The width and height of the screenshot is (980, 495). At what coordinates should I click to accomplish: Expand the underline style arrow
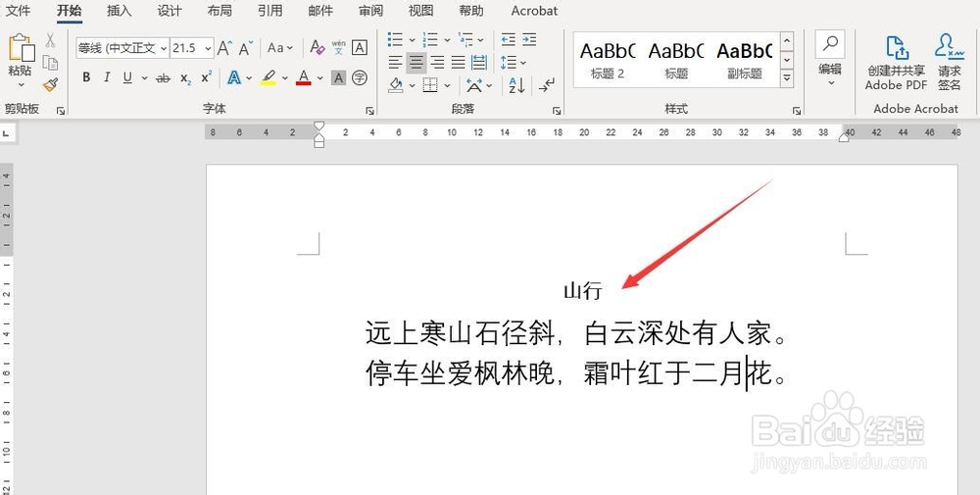click(144, 78)
